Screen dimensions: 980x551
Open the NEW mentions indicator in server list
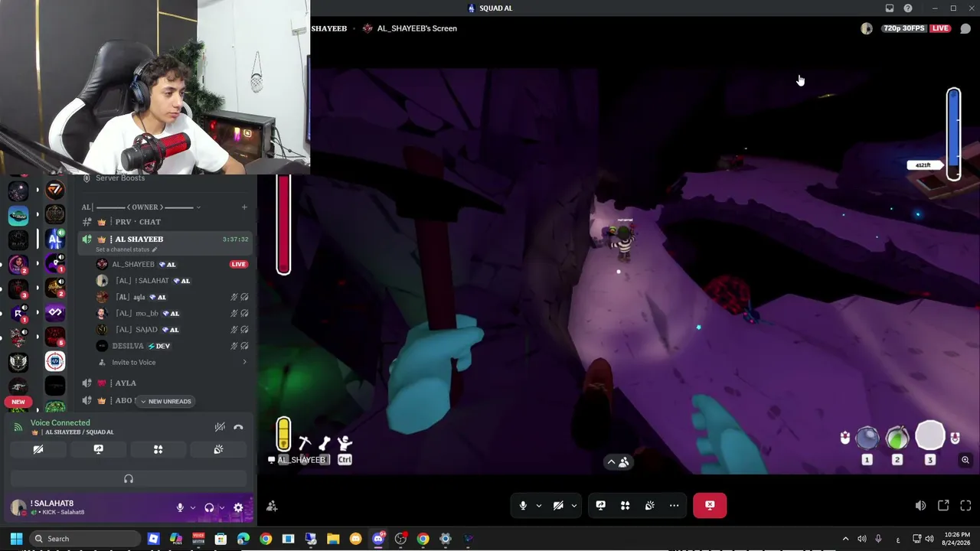[18, 402]
